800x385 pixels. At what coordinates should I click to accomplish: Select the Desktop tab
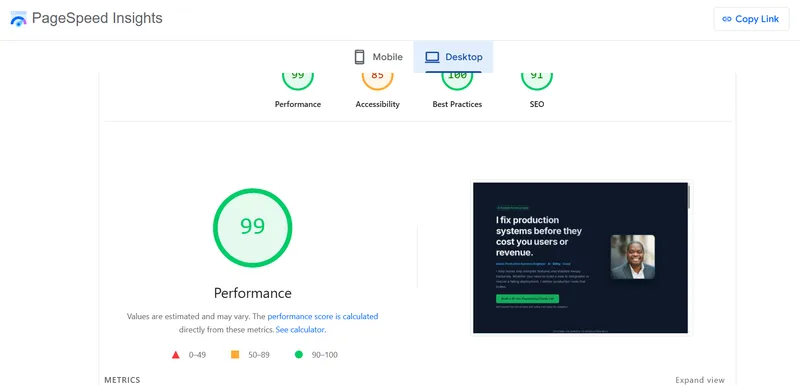pyautogui.click(x=453, y=57)
